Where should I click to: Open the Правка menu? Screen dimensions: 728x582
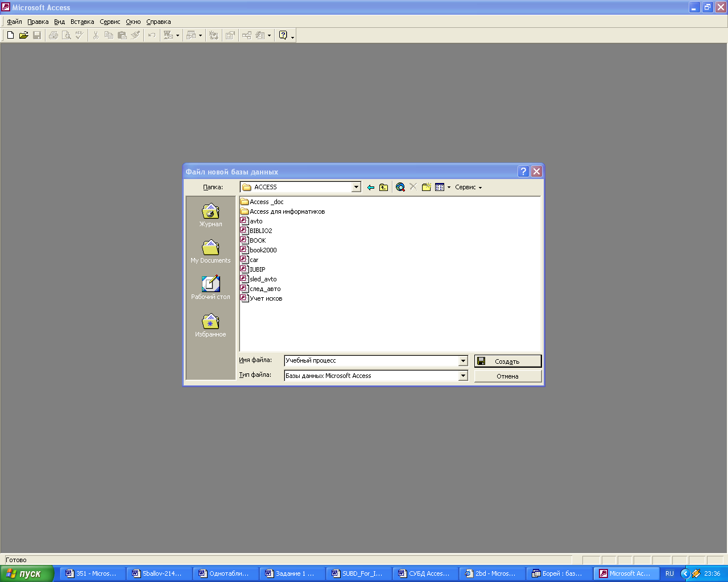(38, 22)
